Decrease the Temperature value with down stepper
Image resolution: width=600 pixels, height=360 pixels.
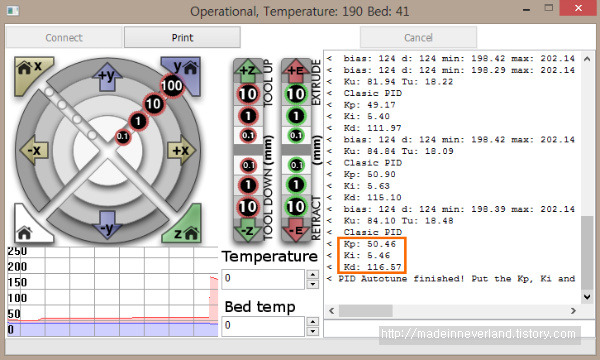pos(313,284)
